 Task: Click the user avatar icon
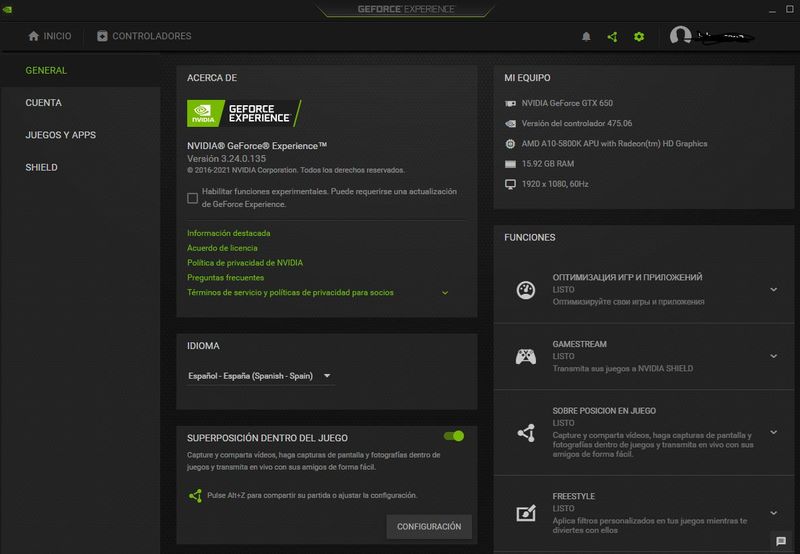pyautogui.click(x=680, y=36)
